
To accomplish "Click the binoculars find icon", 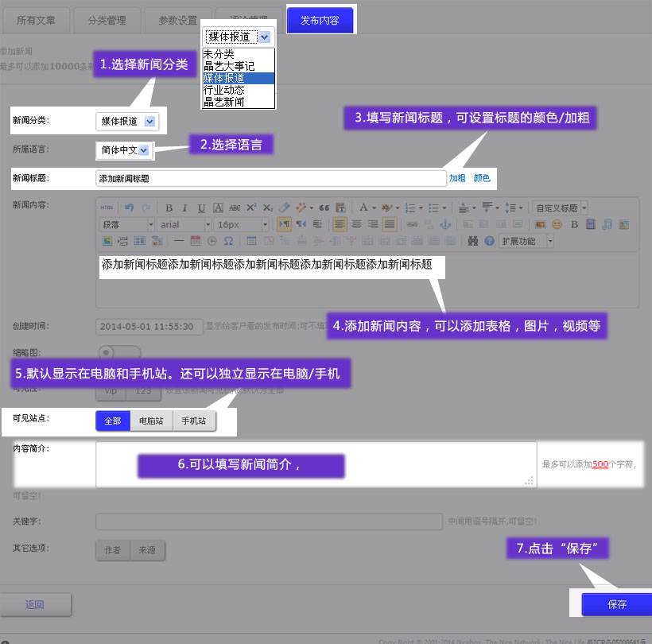I will tap(472, 241).
